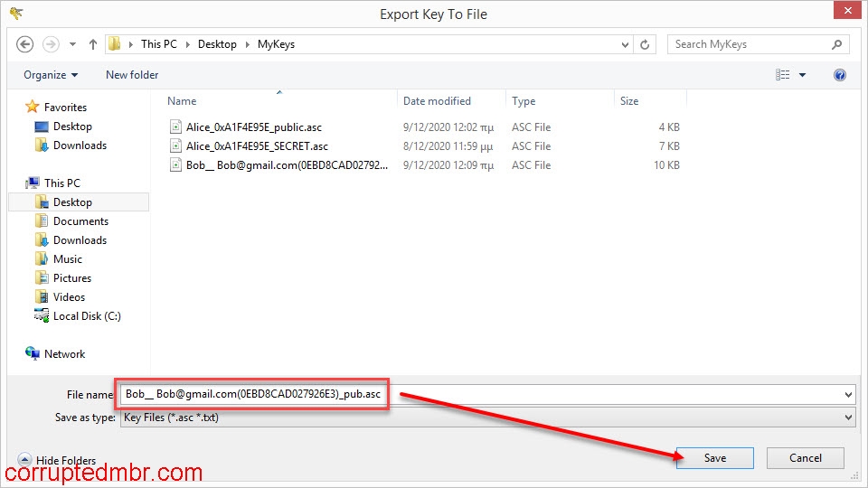The image size is (868, 488).
Task: Click the 10 KB size cell
Action: pyautogui.click(x=666, y=164)
